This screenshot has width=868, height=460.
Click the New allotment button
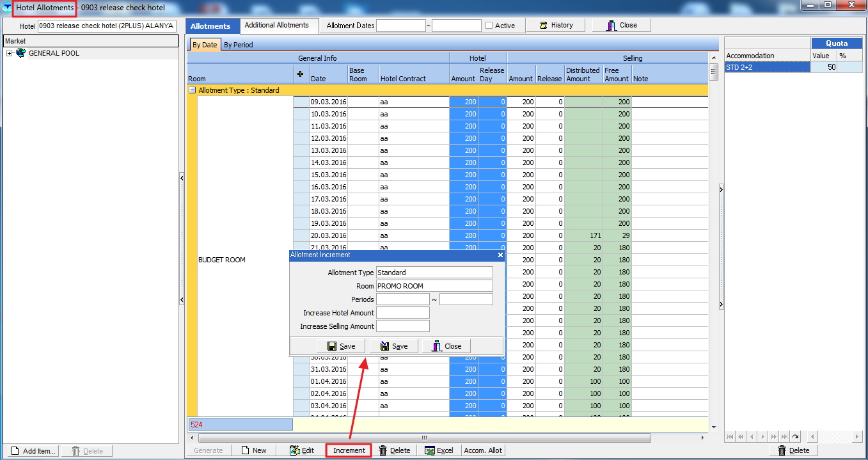(253, 450)
